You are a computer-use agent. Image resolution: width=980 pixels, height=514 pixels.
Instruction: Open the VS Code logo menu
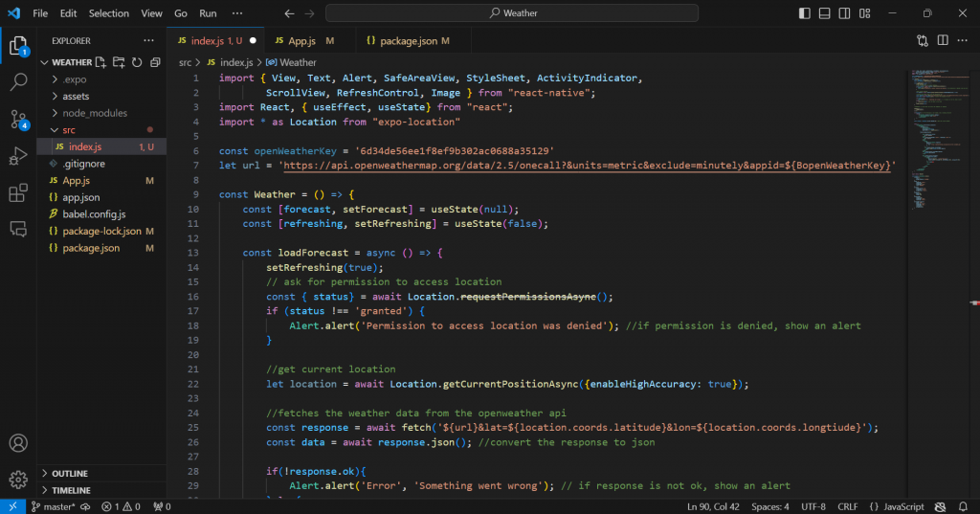pyautogui.click(x=13, y=13)
